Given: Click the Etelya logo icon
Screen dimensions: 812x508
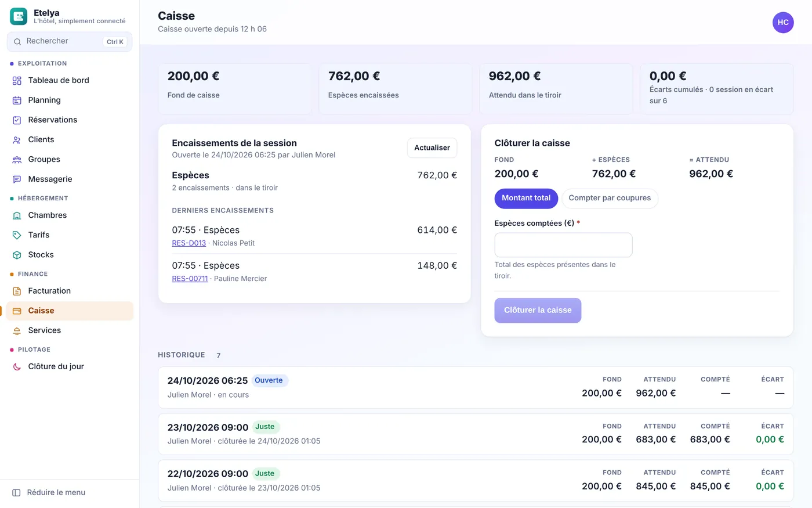Looking at the screenshot, I should (19, 16).
